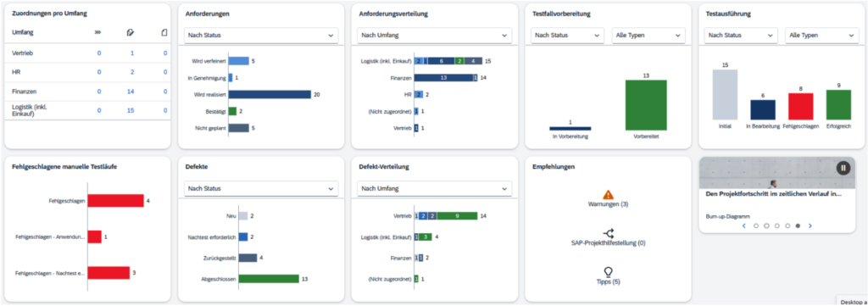Select the last filled carousel dot
Screen dimensions: 868x306
tap(798, 225)
